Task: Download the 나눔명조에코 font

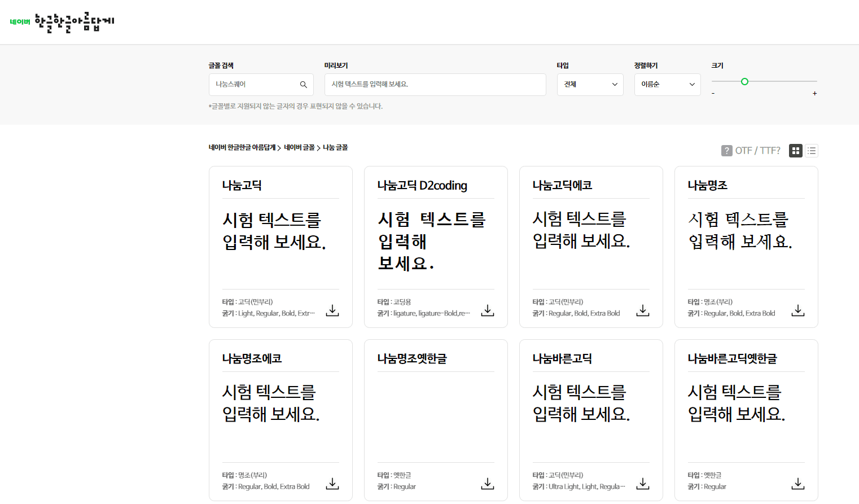Action: (x=332, y=484)
